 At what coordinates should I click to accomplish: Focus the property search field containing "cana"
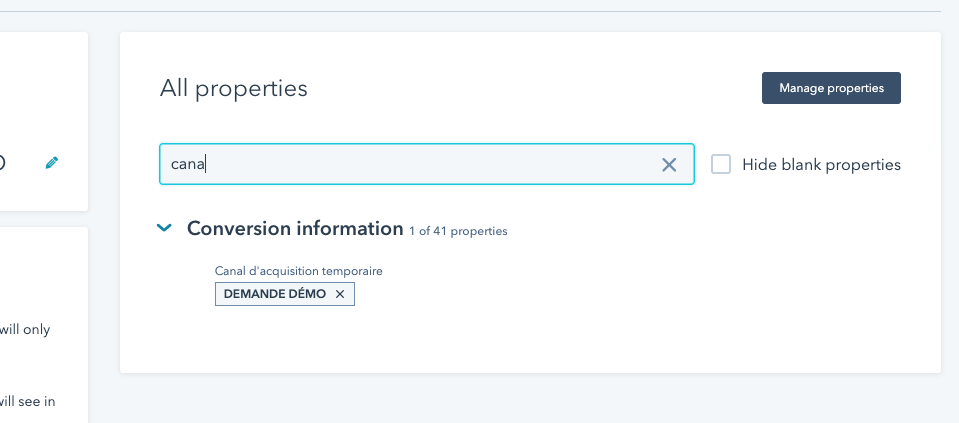410,165
